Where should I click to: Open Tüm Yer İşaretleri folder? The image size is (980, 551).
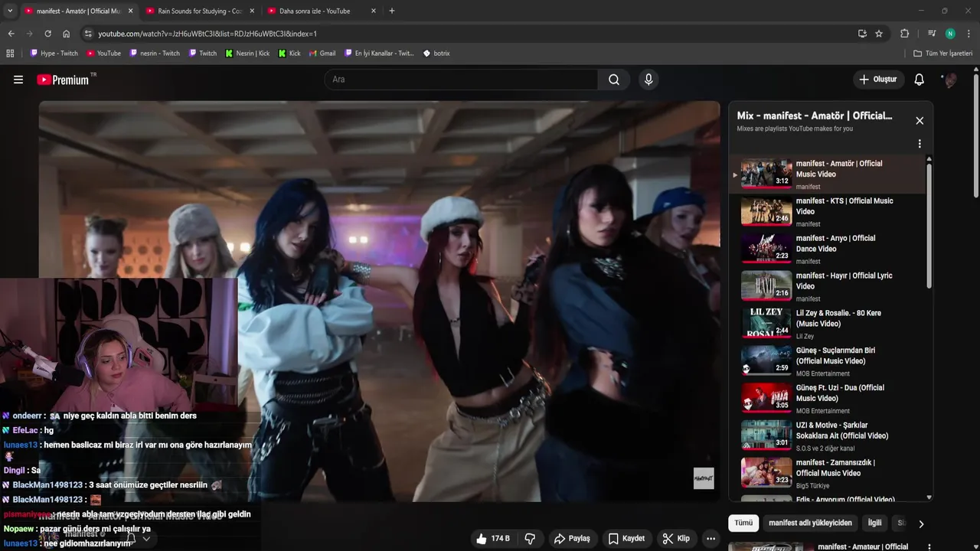(x=943, y=54)
